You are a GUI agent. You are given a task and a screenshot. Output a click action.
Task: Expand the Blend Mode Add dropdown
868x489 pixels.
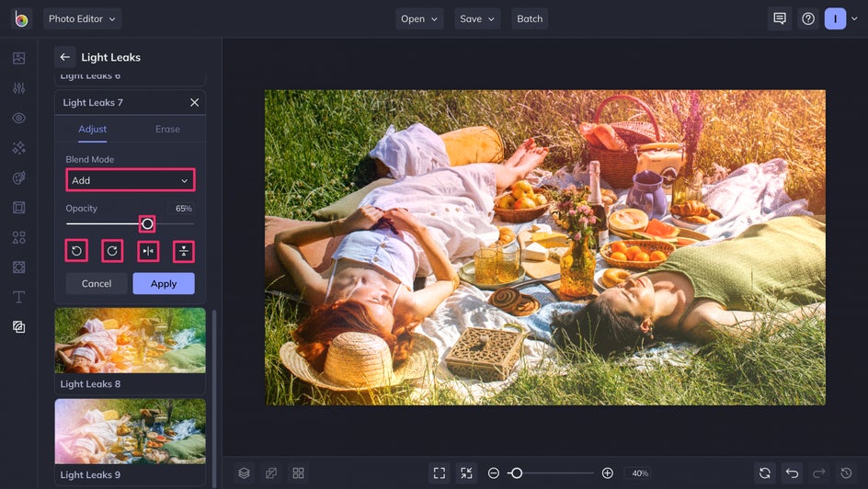click(130, 180)
